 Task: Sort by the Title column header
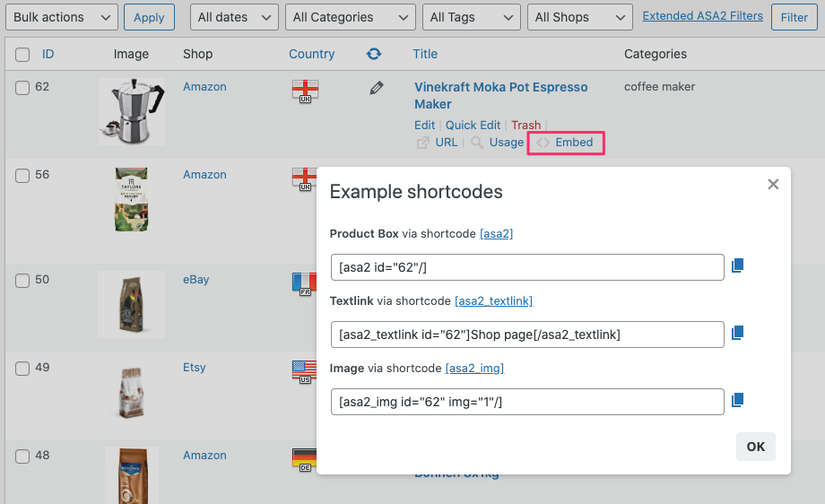point(425,54)
